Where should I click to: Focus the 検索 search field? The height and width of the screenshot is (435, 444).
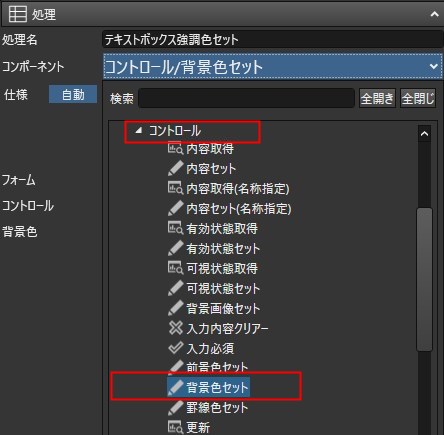(x=246, y=98)
